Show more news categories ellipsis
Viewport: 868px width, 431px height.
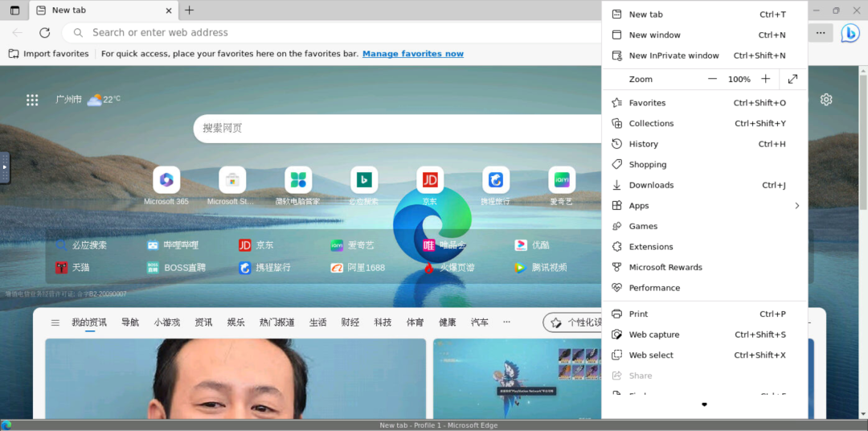click(506, 322)
